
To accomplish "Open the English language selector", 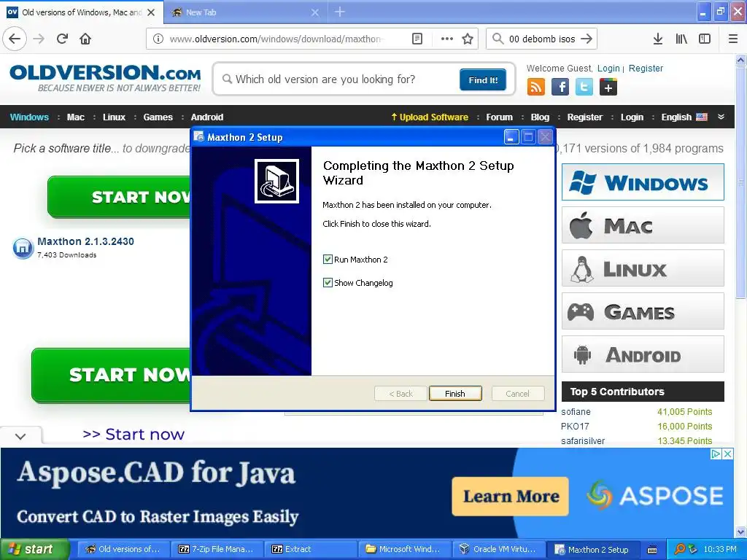I will [684, 117].
